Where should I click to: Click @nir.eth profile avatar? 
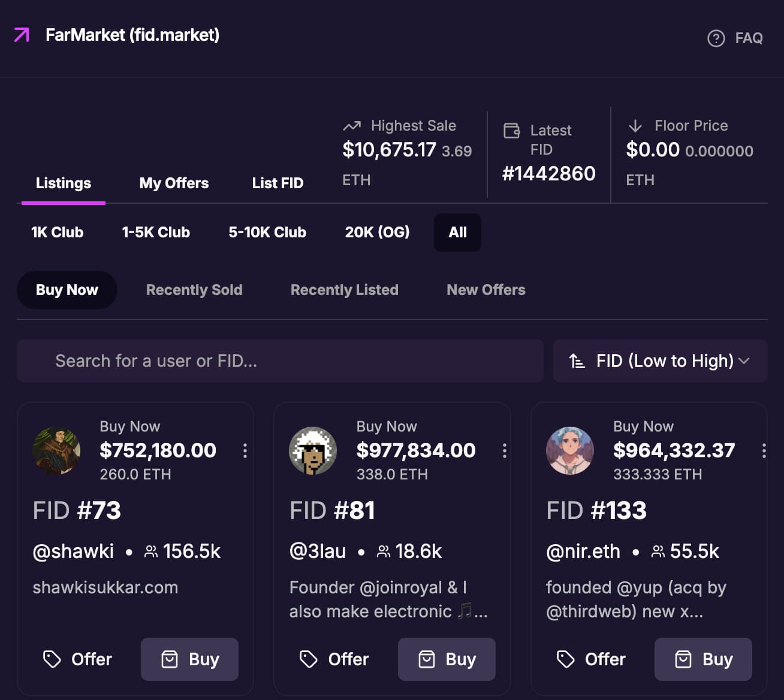pyautogui.click(x=570, y=451)
